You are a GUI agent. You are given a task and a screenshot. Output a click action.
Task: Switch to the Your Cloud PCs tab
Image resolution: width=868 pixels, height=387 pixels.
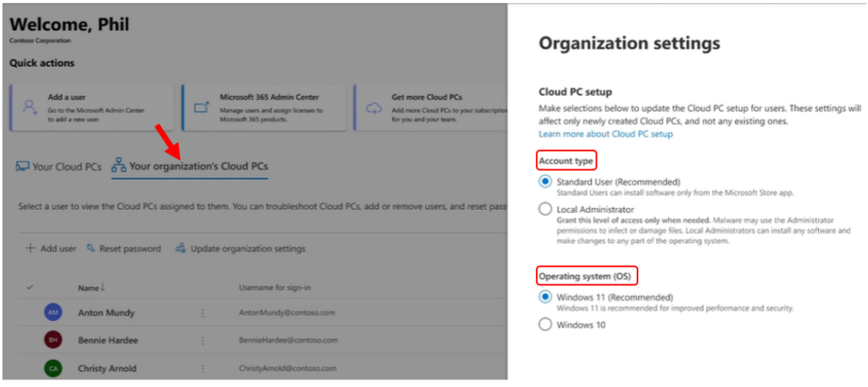(x=58, y=167)
